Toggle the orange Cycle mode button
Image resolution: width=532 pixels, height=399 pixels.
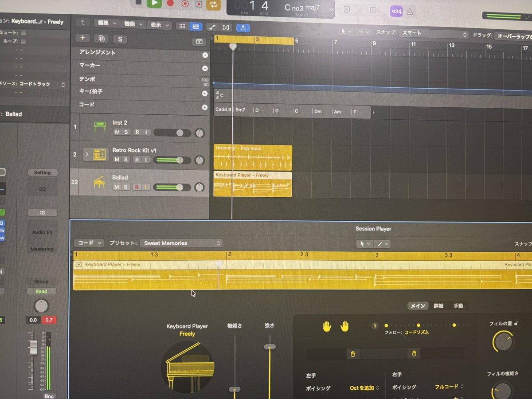(x=214, y=4)
